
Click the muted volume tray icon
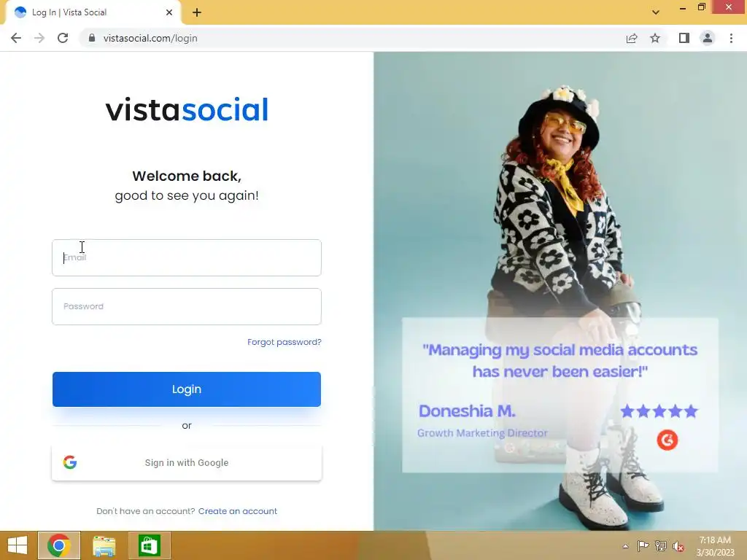tap(678, 546)
